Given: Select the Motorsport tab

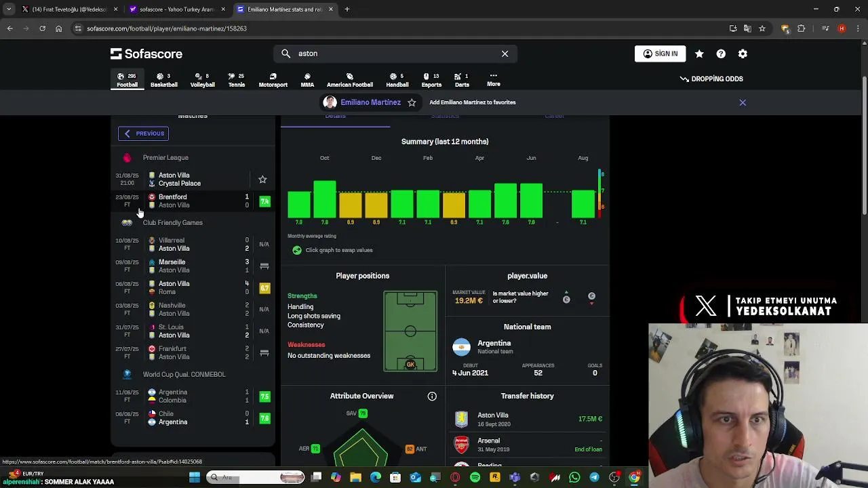Looking at the screenshot, I should point(273,80).
